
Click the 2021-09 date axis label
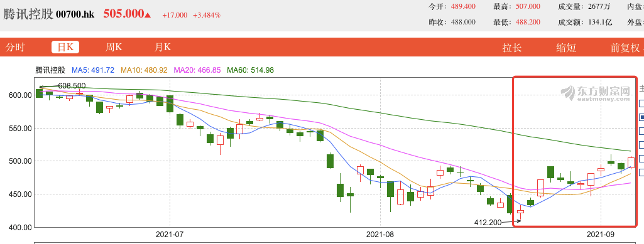click(601, 235)
